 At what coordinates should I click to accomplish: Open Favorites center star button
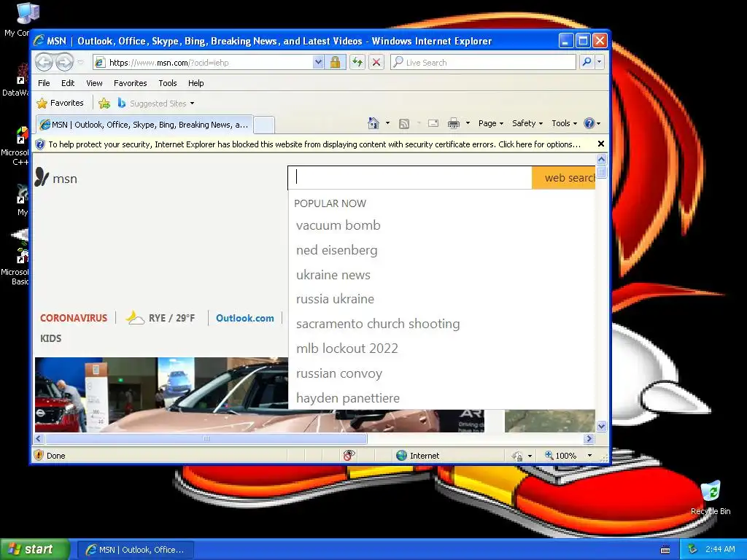click(x=61, y=104)
